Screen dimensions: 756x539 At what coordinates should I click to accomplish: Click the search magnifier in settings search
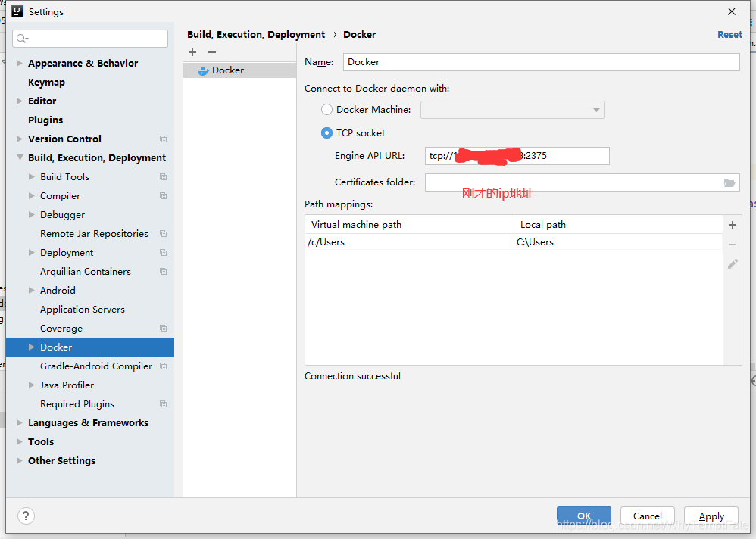pos(22,39)
